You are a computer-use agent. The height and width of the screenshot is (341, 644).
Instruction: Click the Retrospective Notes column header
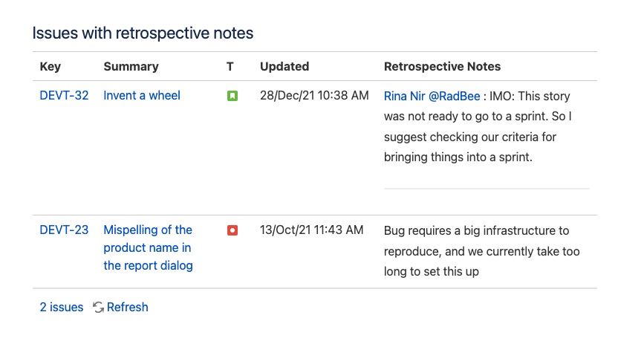[x=442, y=66]
